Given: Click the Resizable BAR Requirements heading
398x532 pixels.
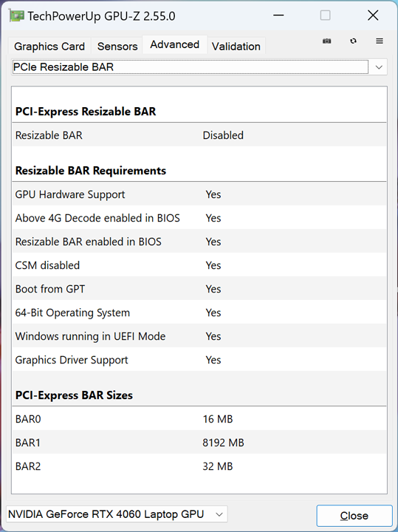Looking at the screenshot, I should 91,171.
